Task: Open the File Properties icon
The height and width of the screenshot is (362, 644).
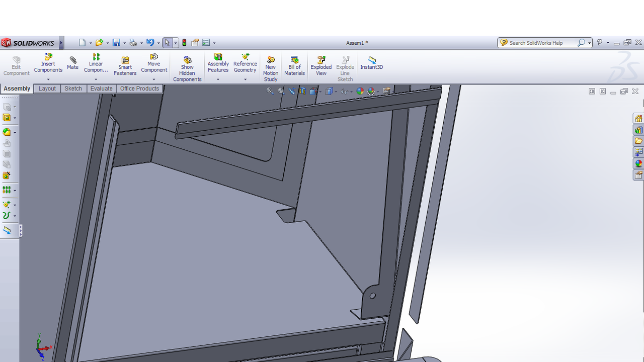Action: (x=195, y=43)
